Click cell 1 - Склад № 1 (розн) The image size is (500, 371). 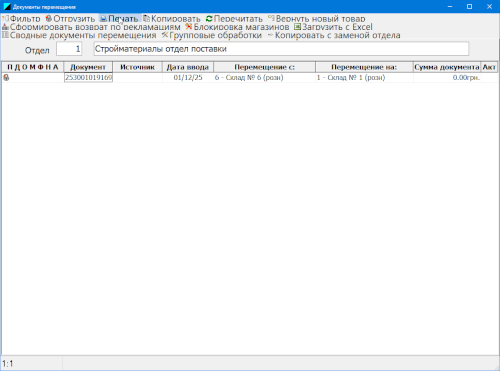[364, 78]
